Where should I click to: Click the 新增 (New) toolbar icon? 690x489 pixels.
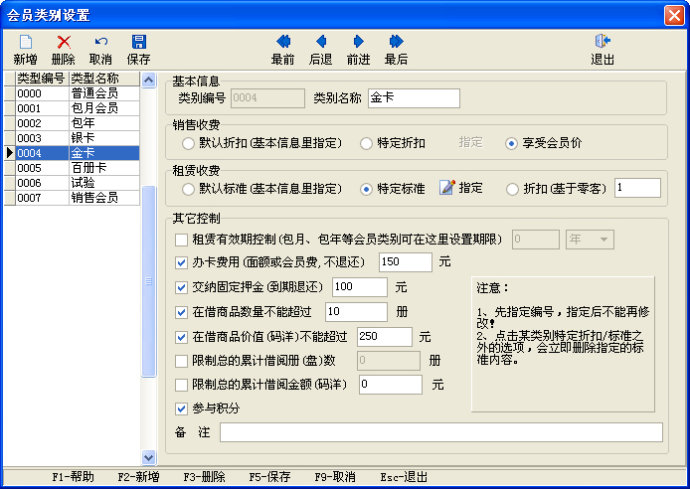tap(25, 42)
